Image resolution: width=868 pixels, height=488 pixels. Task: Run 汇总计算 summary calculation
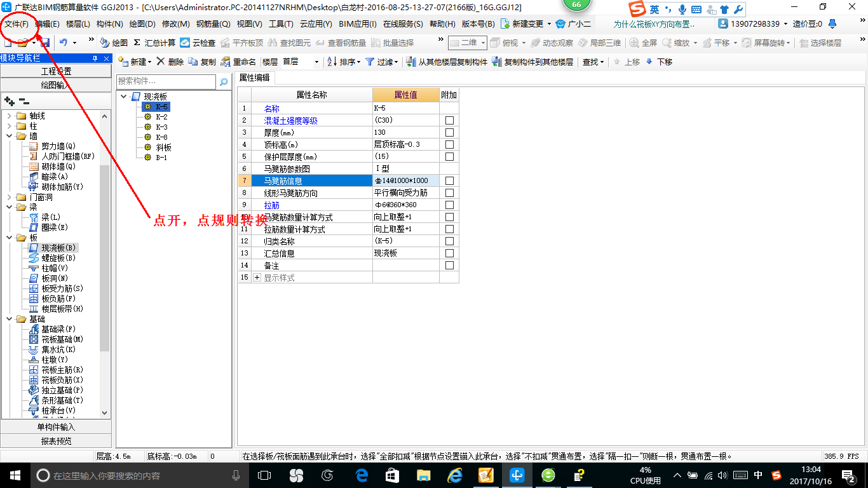[154, 43]
